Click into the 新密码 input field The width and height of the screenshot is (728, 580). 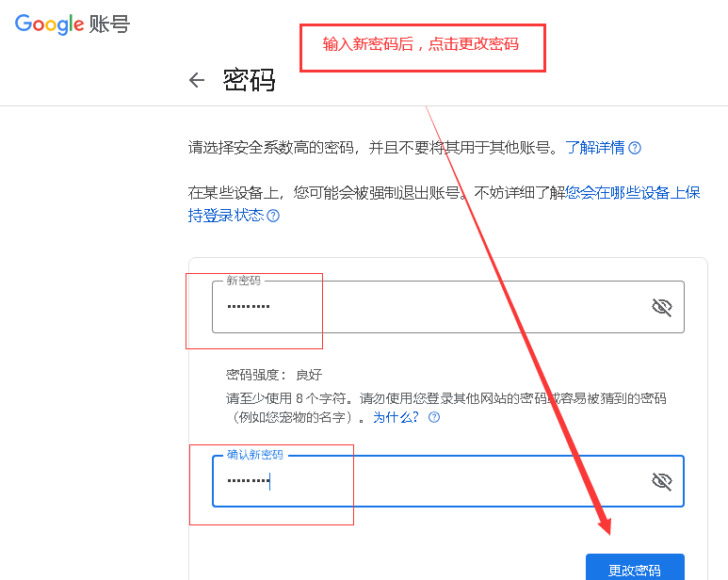click(448, 307)
